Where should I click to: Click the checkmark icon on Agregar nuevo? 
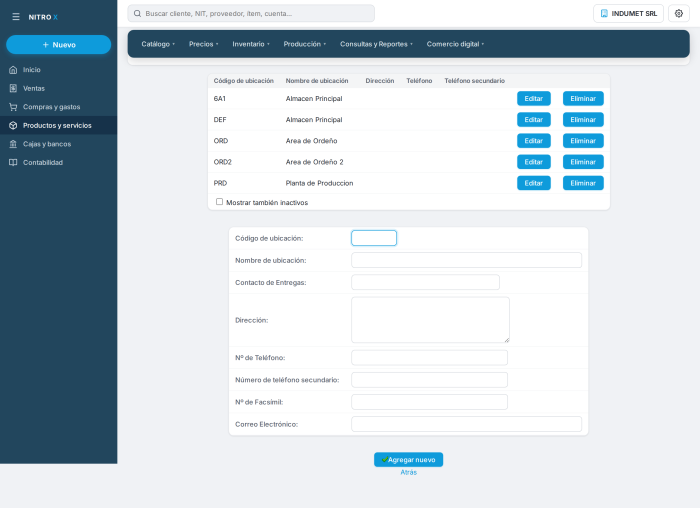(x=384, y=459)
